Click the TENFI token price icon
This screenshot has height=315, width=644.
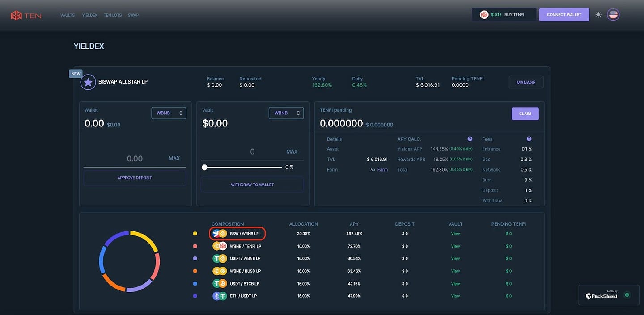[484, 15]
